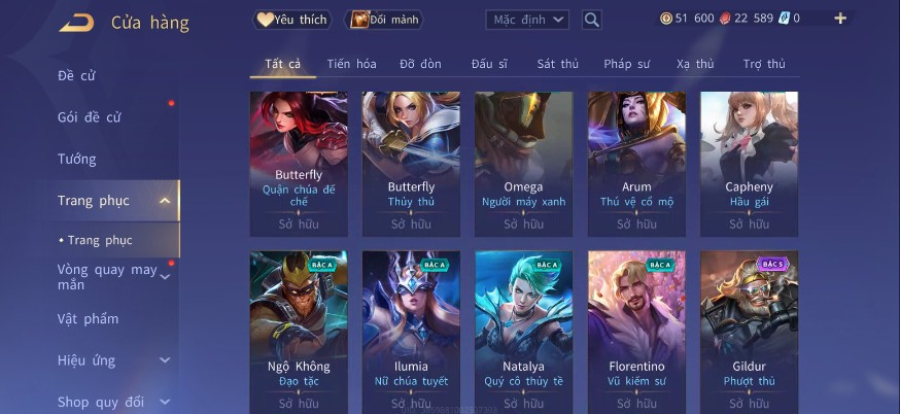Open Gói đề cử in sidebar
900x414 pixels.
point(90,117)
